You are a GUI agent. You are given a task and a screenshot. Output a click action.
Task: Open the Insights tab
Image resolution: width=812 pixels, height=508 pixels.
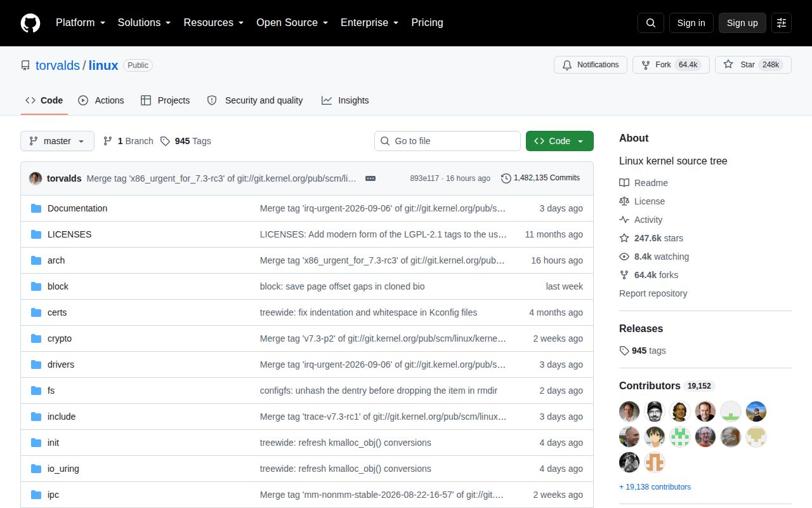[x=345, y=100]
